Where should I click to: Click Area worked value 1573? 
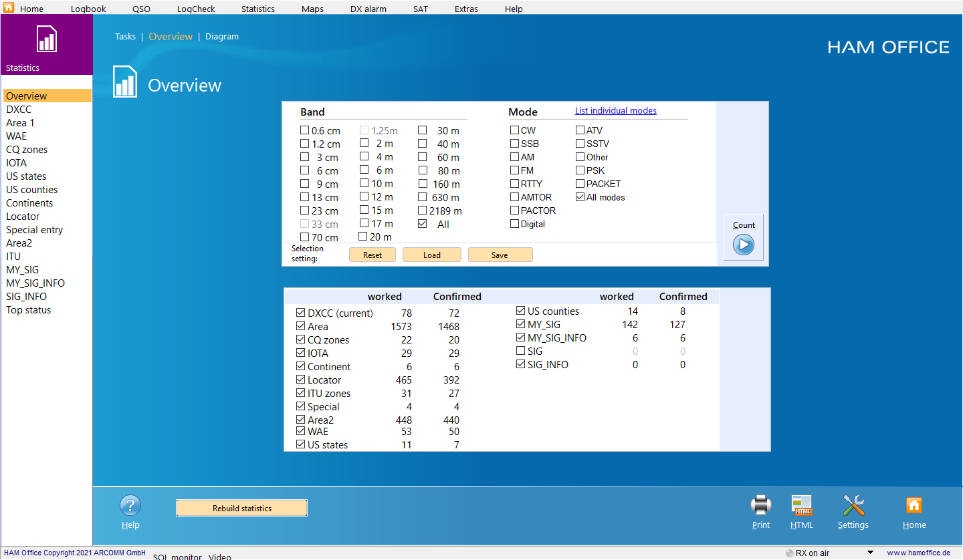tap(401, 327)
